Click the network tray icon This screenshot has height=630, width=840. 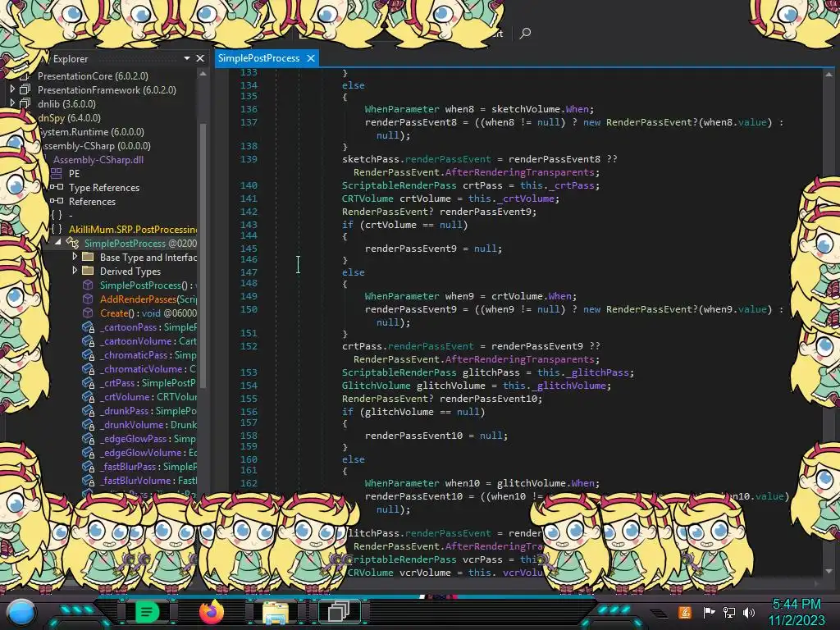click(729, 612)
